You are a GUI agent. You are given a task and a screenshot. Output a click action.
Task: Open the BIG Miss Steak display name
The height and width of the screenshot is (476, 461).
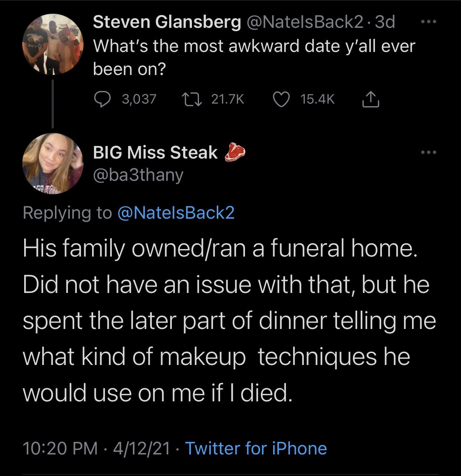coord(155,152)
